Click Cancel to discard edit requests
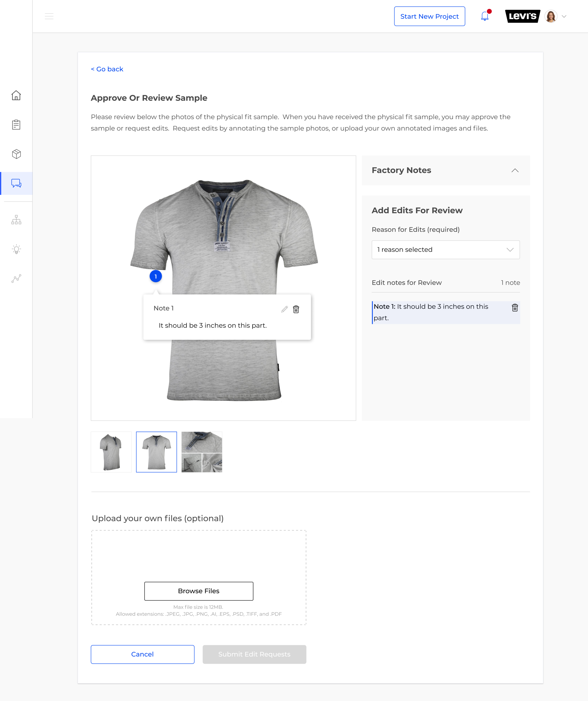This screenshot has width=588, height=701. pos(142,654)
